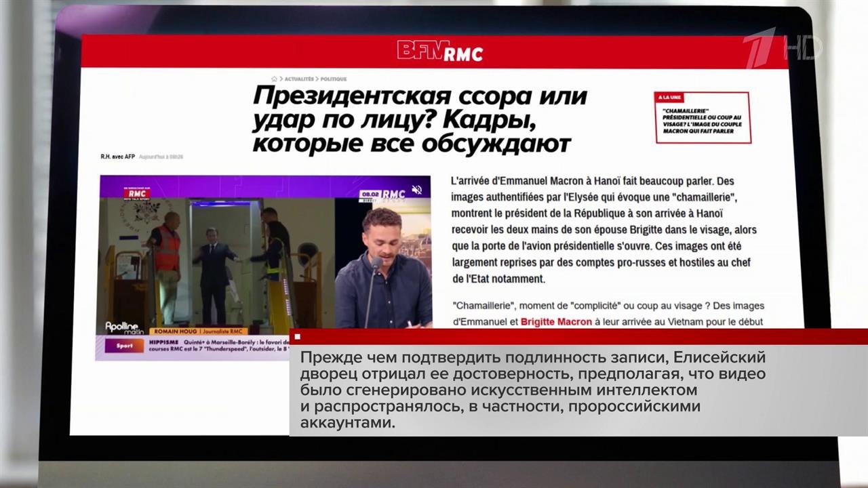Go to ACTUALITÉS breadcrumb
This screenshot has width=868, height=488.
(x=299, y=79)
